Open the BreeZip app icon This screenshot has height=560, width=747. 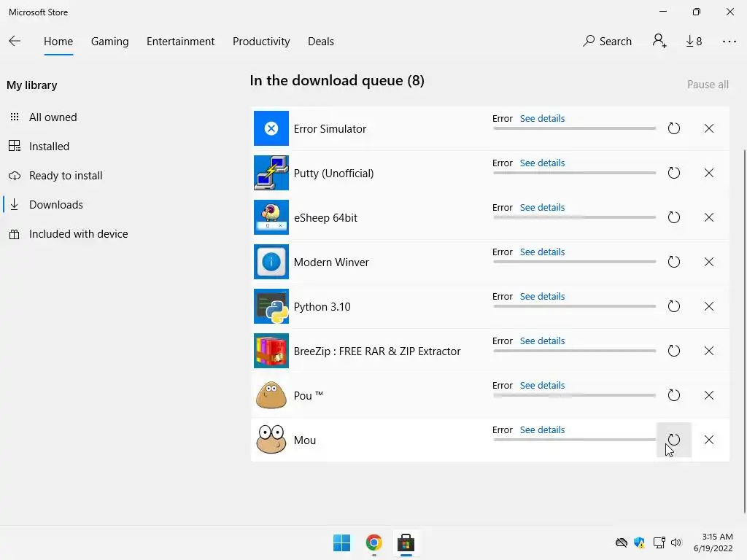point(271,351)
